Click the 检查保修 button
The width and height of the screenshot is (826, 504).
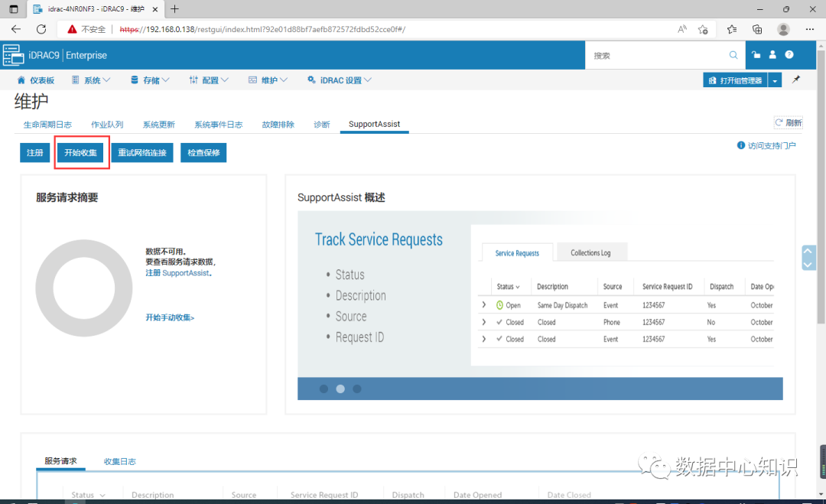(x=203, y=153)
